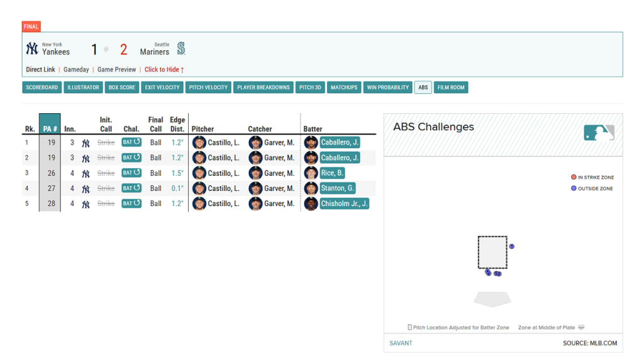Click the BAT challenge icon in row 1
The width and height of the screenshot is (644, 362).
(x=131, y=143)
